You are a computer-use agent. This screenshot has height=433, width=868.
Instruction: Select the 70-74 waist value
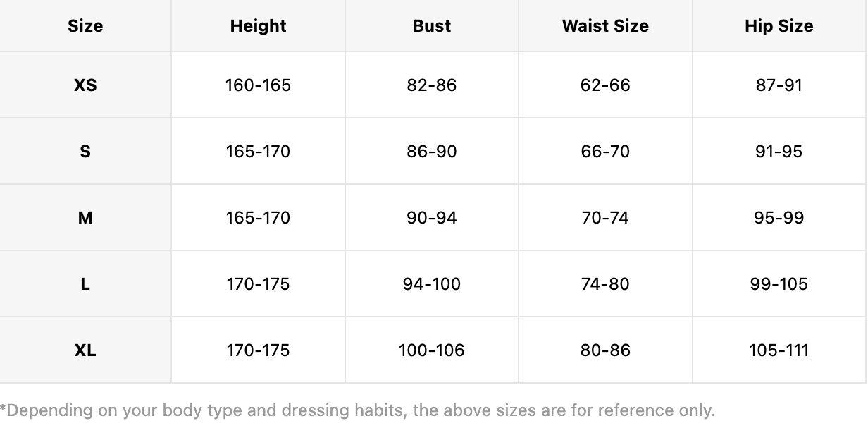(x=605, y=218)
